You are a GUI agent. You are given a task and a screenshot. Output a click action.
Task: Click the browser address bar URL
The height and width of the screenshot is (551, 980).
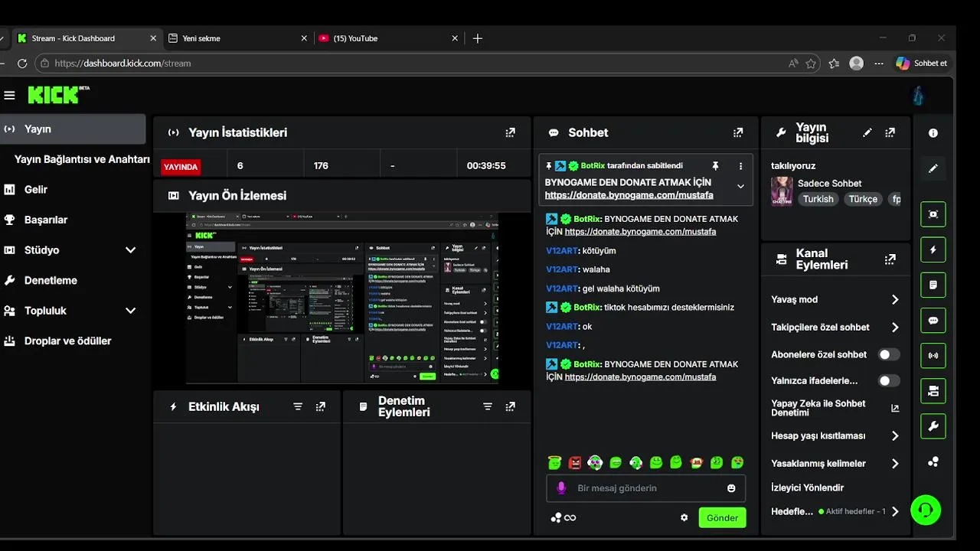tap(122, 64)
